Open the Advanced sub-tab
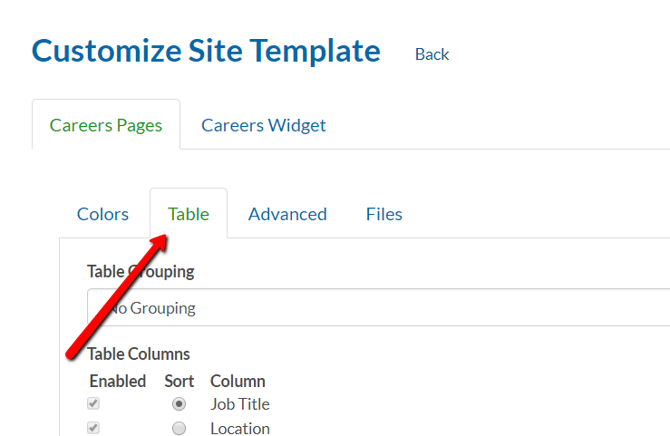The height and width of the screenshot is (436, 670). coord(287,214)
